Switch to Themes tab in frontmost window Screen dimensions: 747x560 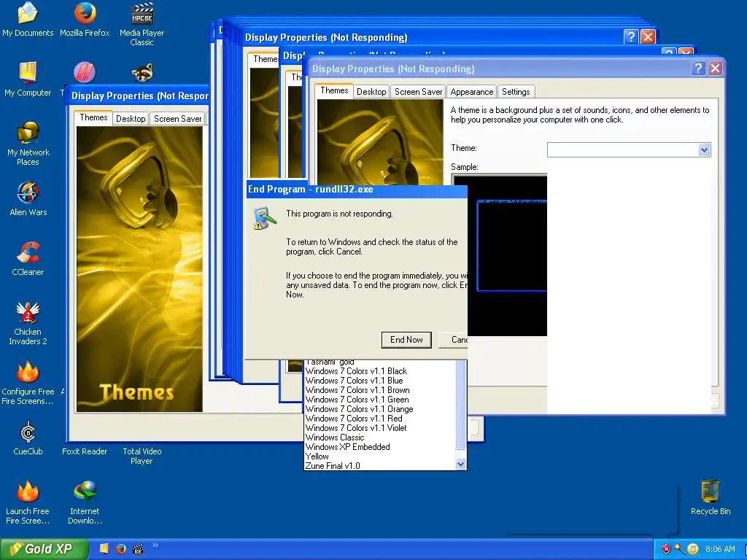(334, 90)
